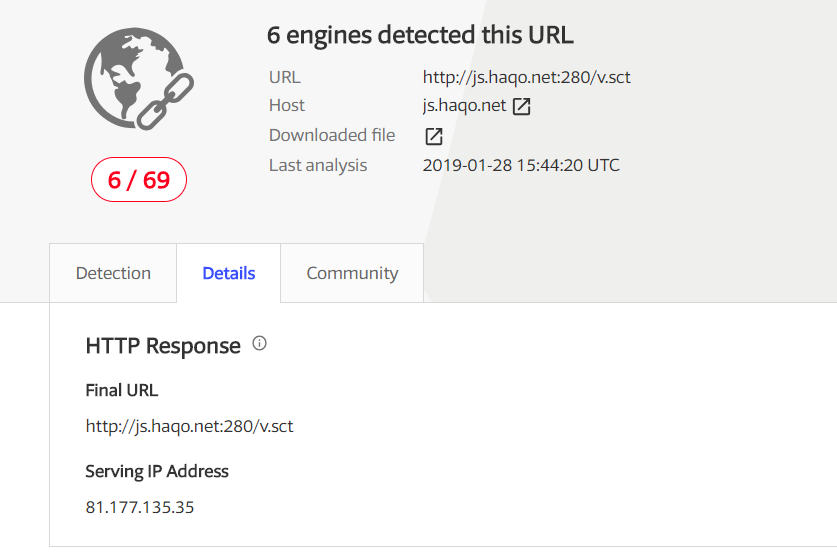This screenshot has height=554, width=837.
Task: Select the Final URL value text
Action: (189, 426)
